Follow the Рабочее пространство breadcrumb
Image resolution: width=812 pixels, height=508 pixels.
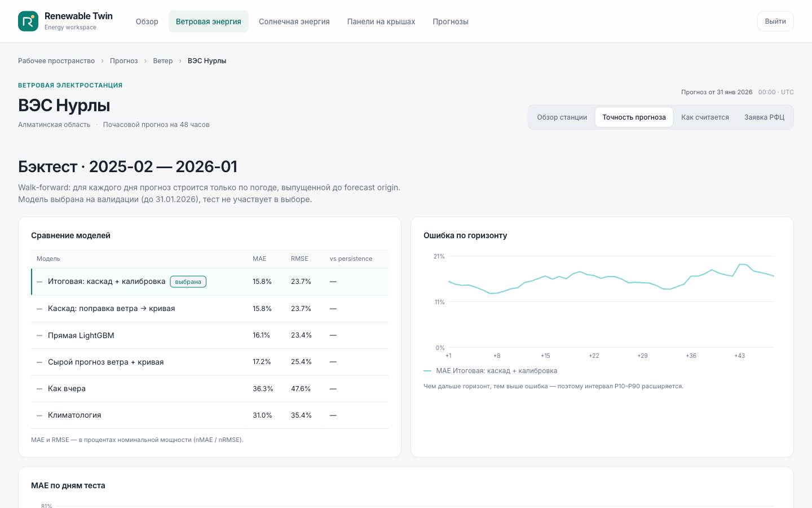(56, 61)
